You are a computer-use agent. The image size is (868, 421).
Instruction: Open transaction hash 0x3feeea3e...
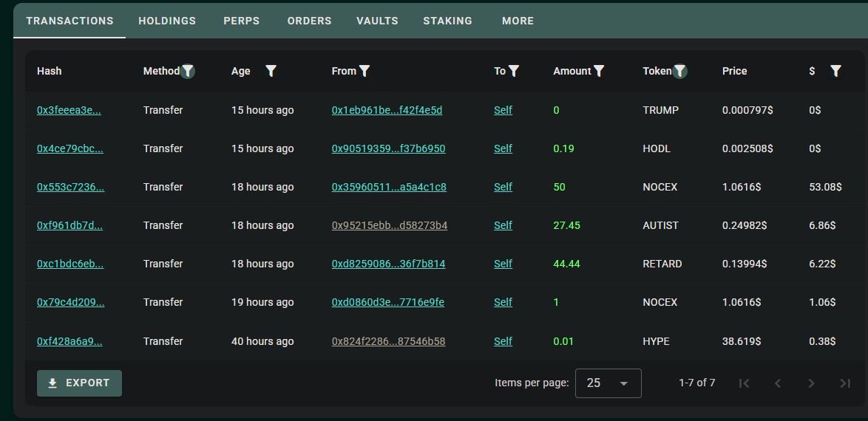(69, 110)
